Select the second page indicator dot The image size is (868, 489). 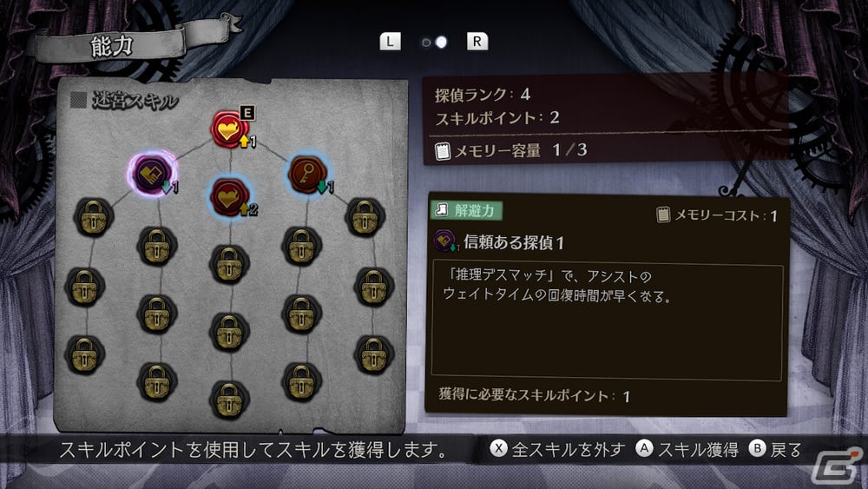[441, 42]
